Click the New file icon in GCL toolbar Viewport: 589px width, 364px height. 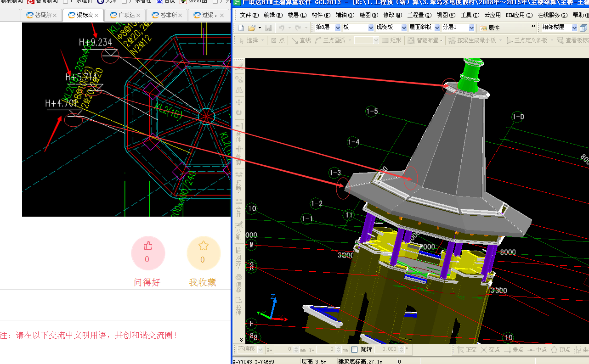(x=241, y=28)
